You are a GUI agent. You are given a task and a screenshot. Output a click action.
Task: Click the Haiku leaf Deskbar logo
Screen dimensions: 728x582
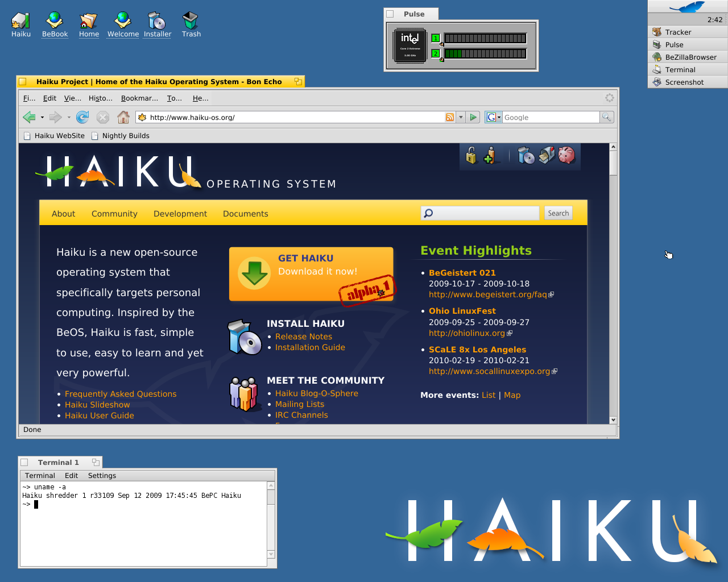pyautogui.click(x=687, y=7)
